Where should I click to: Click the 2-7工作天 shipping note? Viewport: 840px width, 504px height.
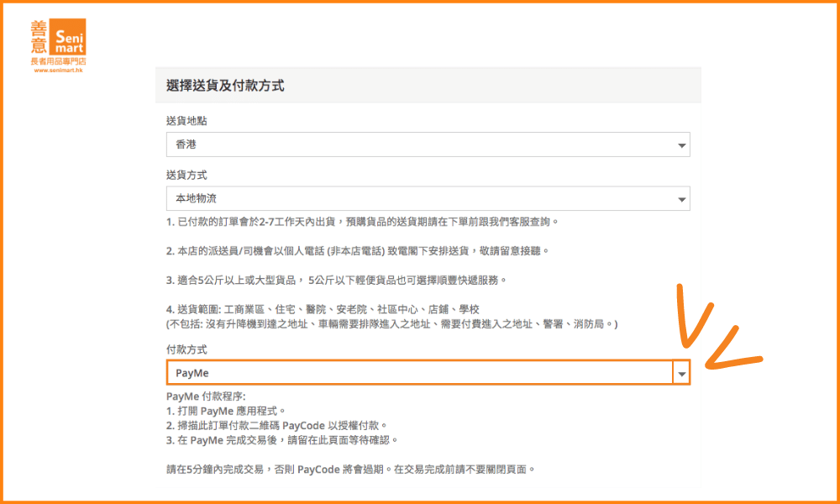(362, 222)
